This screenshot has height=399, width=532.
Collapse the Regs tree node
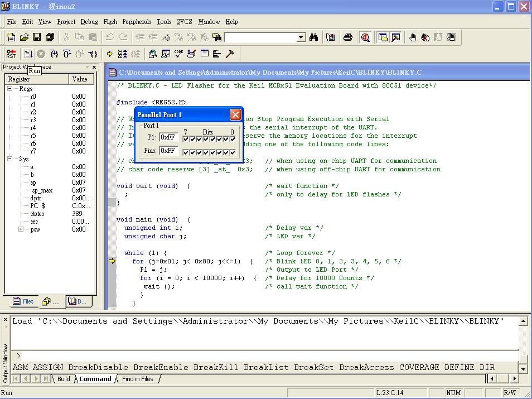tap(10, 89)
